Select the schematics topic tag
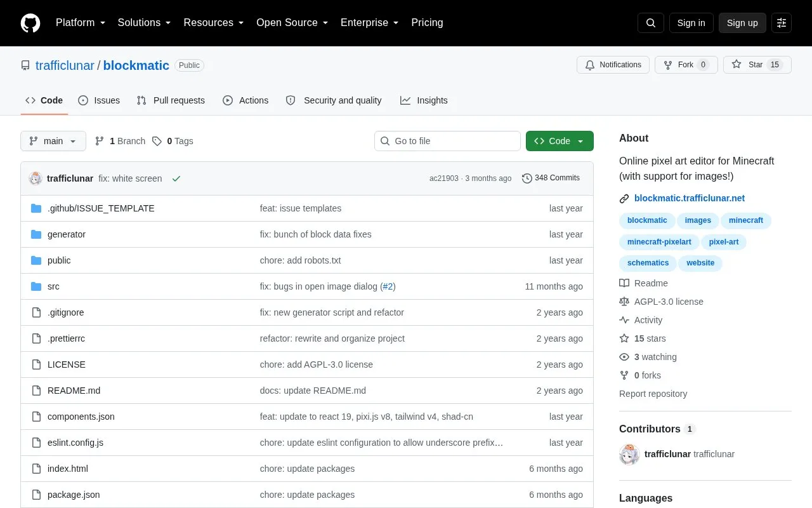The height and width of the screenshot is (508, 812). pyautogui.click(x=648, y=263)
